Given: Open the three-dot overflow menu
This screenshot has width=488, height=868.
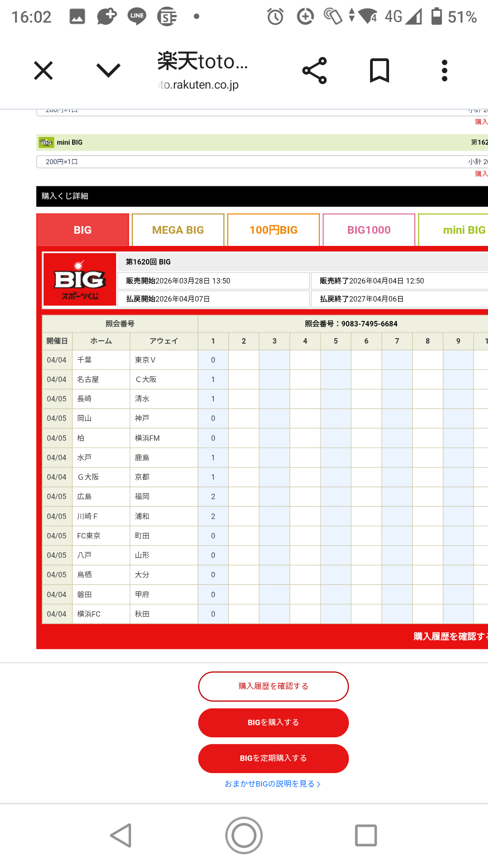Looking at the screenshot, I should tap(445, 71).
